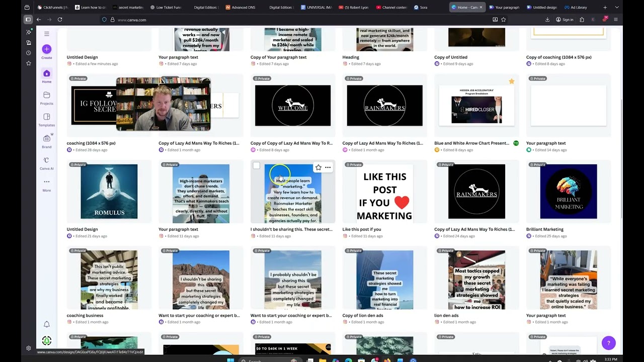Open the purple help question-mark button

click(608, 343)
